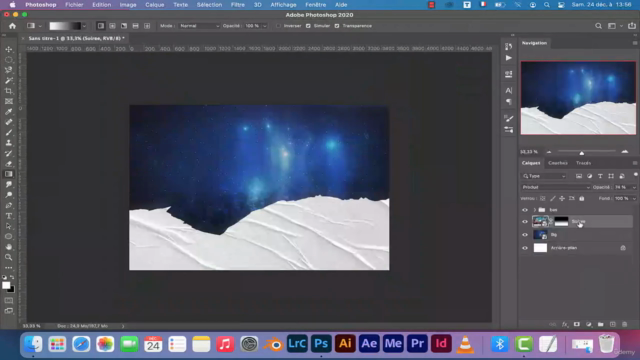Image resolution: width=640 pixels, height=360 pixels.
Task: Open options bar Opacité 100% dropdown
Action: tap(265, 26)
